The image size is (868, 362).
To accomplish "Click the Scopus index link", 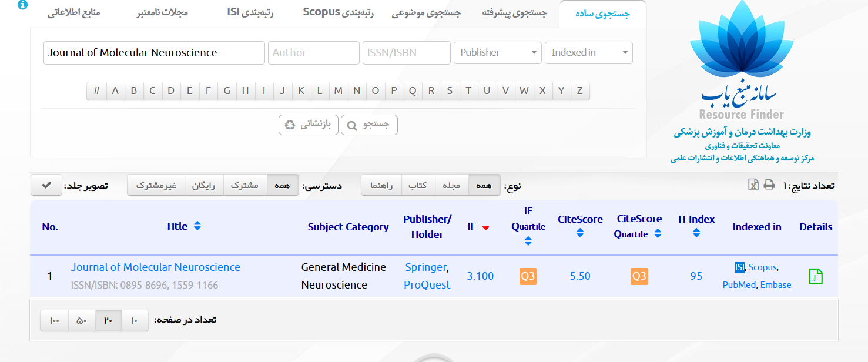I will pos(763,267).
